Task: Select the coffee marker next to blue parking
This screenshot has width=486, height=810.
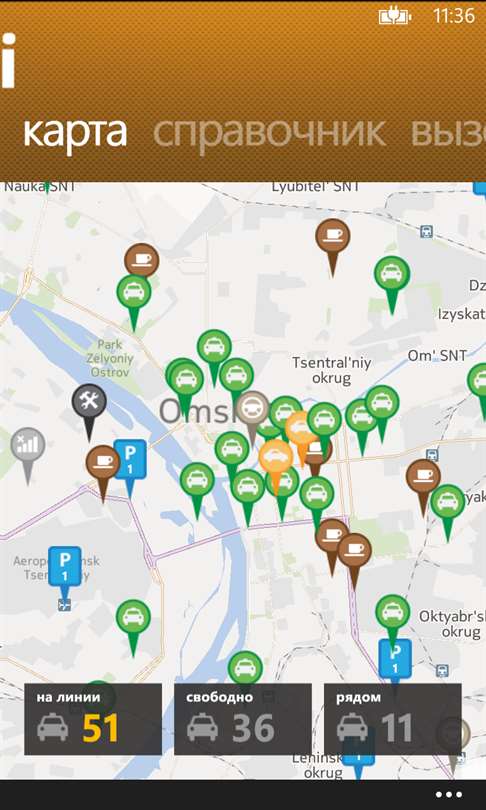Action: (103, 468)
